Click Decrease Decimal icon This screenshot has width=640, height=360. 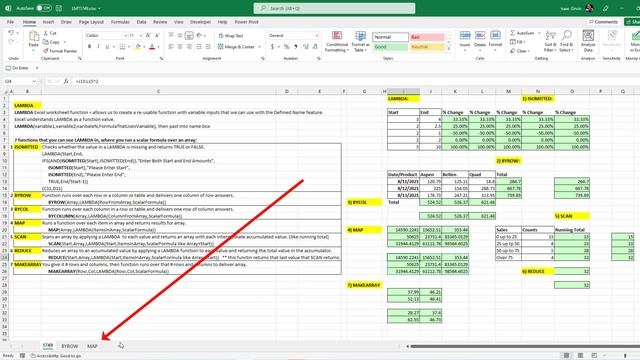pos(315,47)
